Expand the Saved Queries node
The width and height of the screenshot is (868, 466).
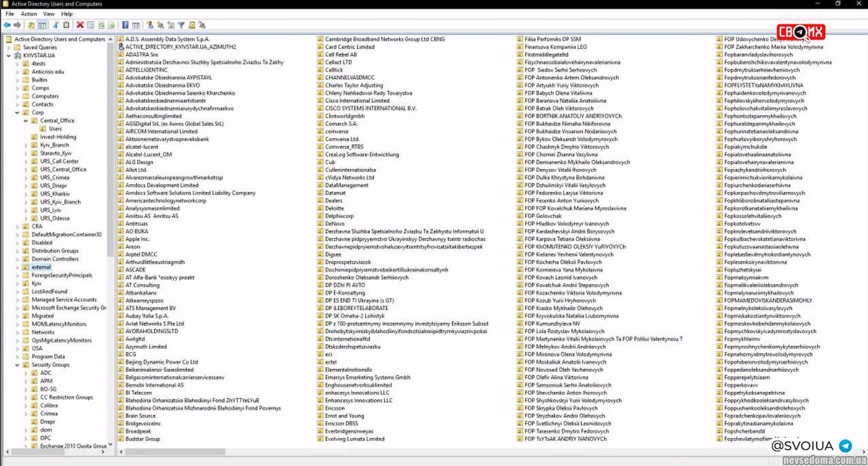tap(10, 47)
